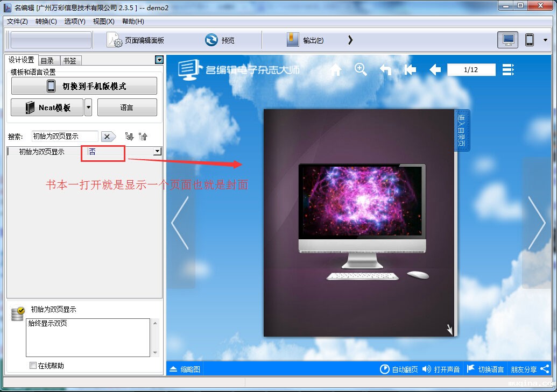The image size is (557, 392).
Task: Open the 转换(C) menu
Action: (x=46, y=22)
